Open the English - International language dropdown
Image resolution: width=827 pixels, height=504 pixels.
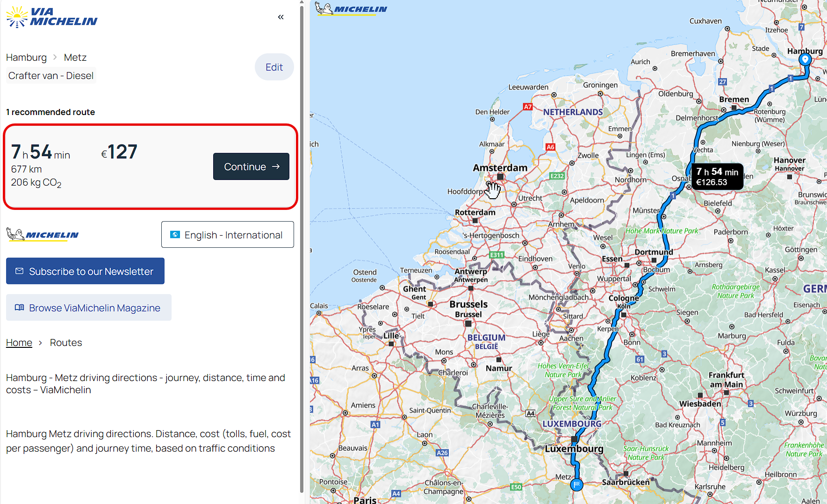(x=227, y=235)
